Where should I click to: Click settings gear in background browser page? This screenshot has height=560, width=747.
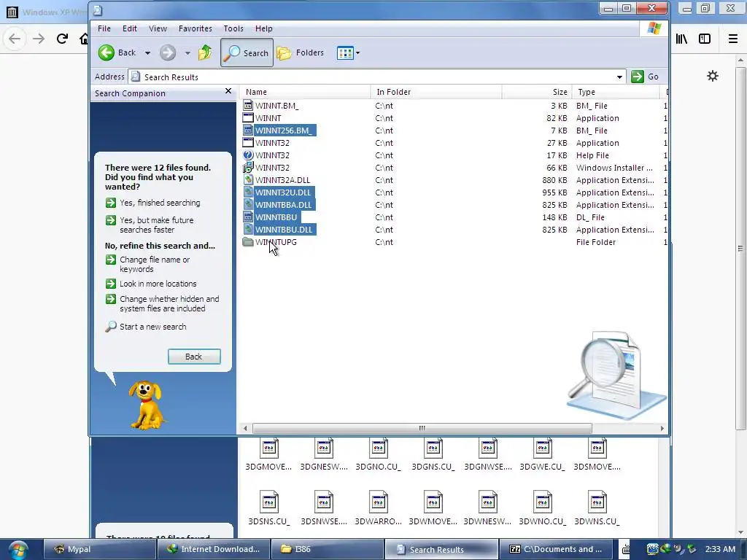point(713,76)
